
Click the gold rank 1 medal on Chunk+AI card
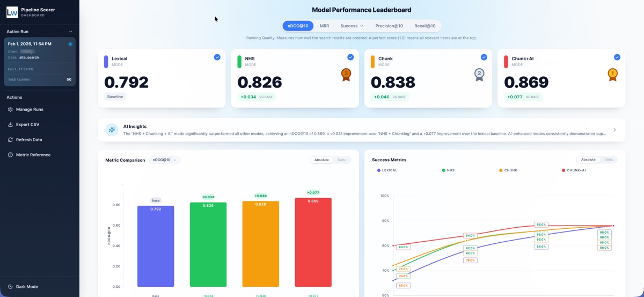(x=612, y=75)
